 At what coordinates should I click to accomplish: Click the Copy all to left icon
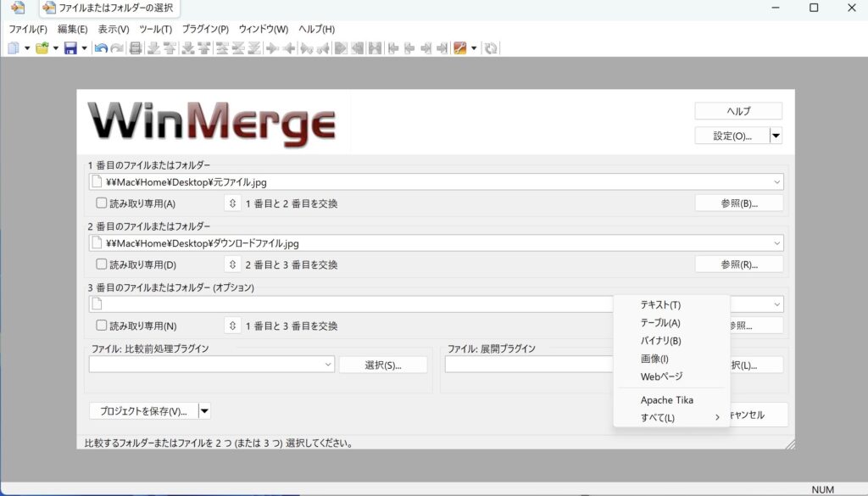pyautogui.click(x=357, y=48)
